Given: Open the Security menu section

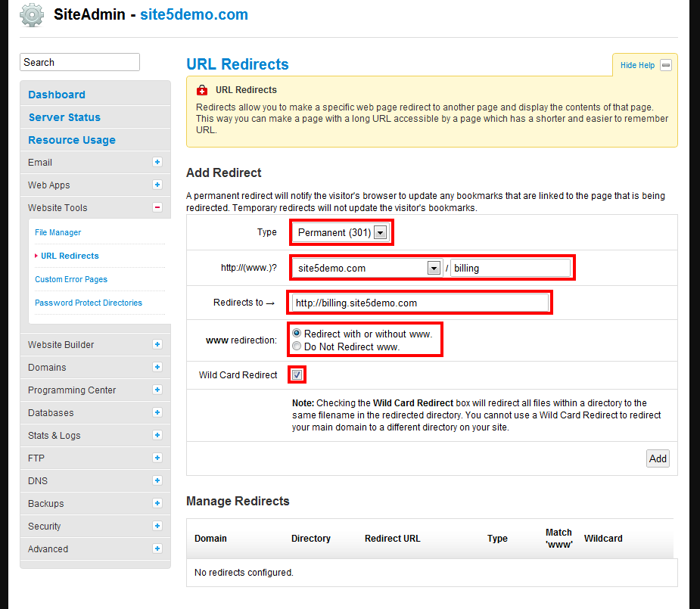Looking at the screenshot, I should (95, 527).
